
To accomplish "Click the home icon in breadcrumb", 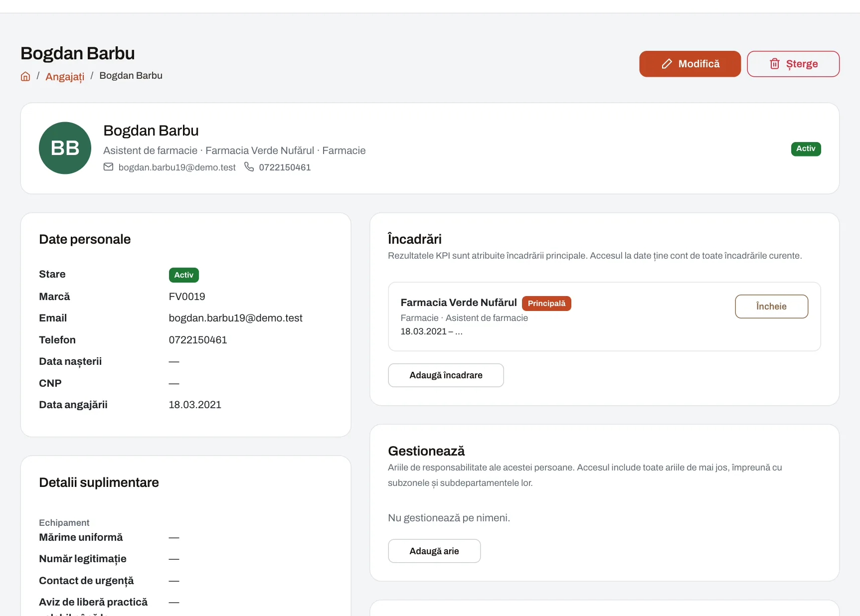I will click(25, 76).
